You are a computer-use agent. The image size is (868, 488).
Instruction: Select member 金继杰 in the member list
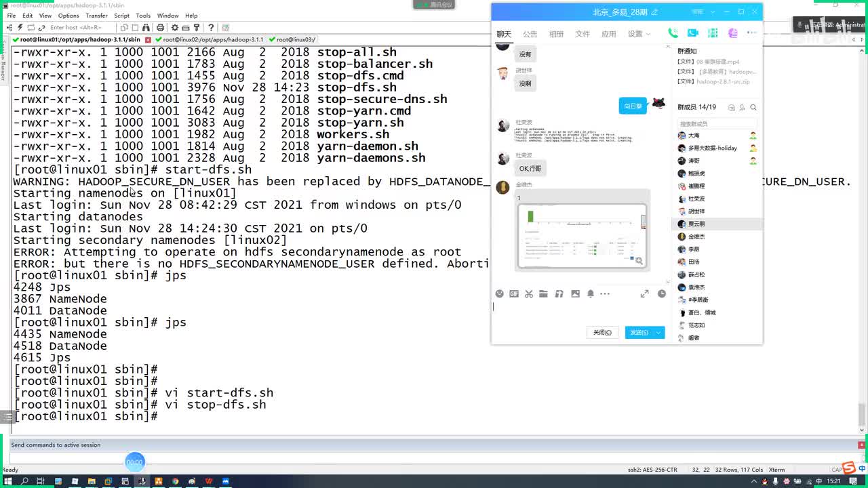click(x=717, y=237)
